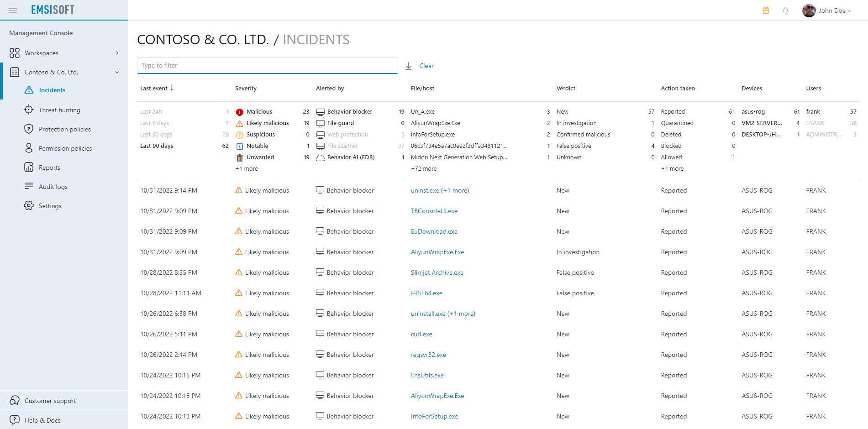Open uninst.exe (+1 more) incident

coord(440,190)
